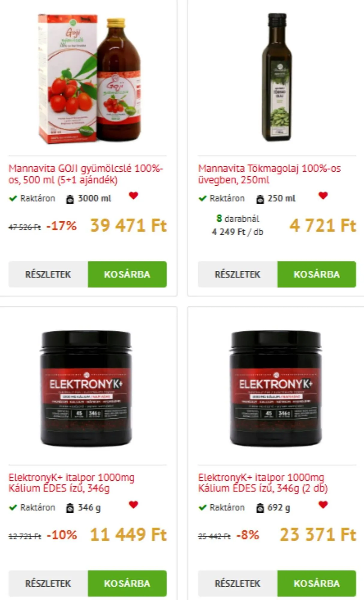The image size is (364, 600).
Task: Open RÉSZLETEK for Mannavita Tökmagolaj
Action: pos(238,274)
